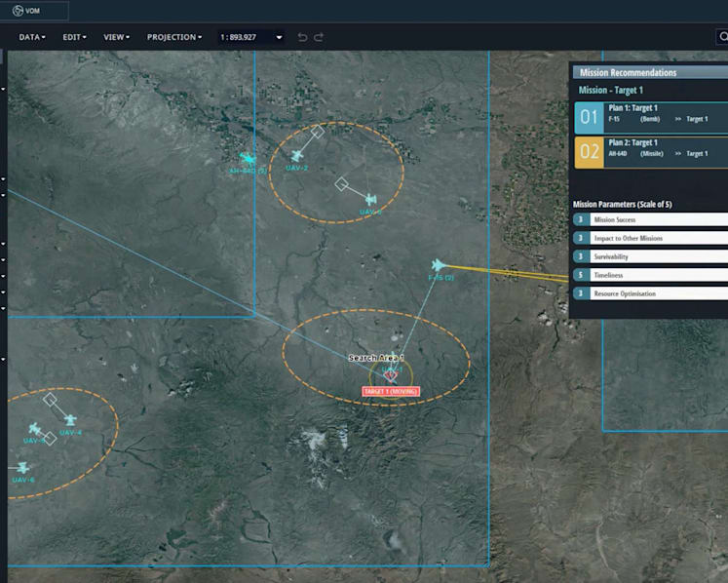Choose Plan 2: Target 1 AH-64D missile
The height and width of the screenshot is (583, 728).
tap(651, 152)
